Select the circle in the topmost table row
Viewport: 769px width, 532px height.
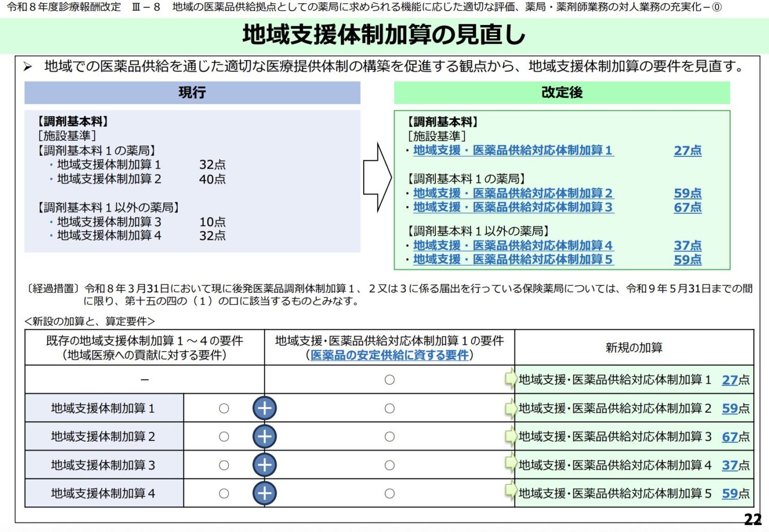point(390,379)
